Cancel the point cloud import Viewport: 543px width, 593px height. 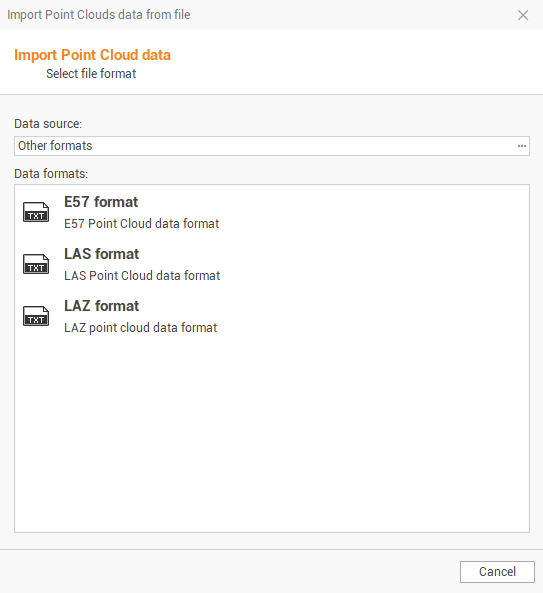pyautogui.click(x=497, y=571)
